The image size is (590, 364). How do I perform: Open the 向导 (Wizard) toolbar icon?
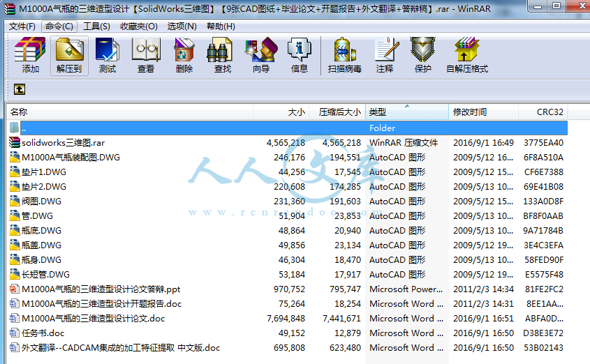(x=260, y=50)
